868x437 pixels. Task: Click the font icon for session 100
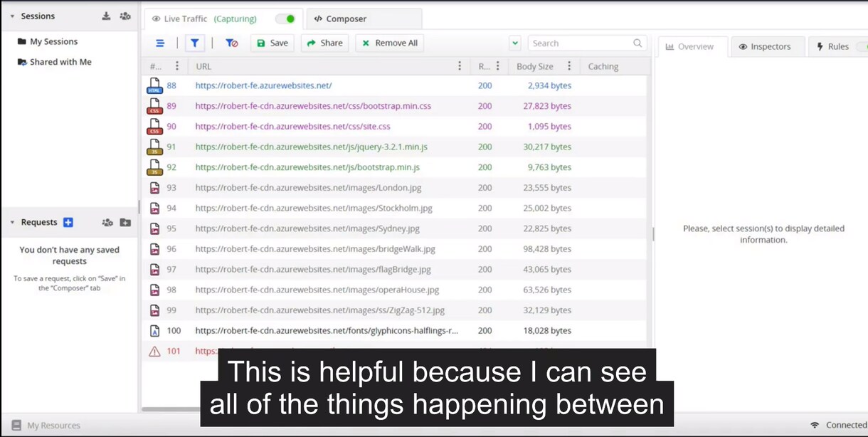[154, 331]
